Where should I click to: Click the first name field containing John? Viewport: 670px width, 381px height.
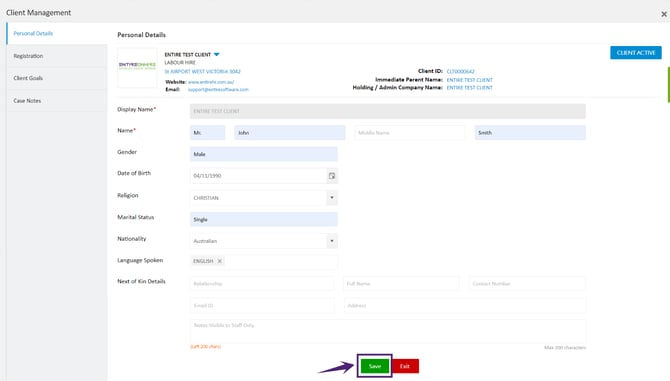point(290,133)
